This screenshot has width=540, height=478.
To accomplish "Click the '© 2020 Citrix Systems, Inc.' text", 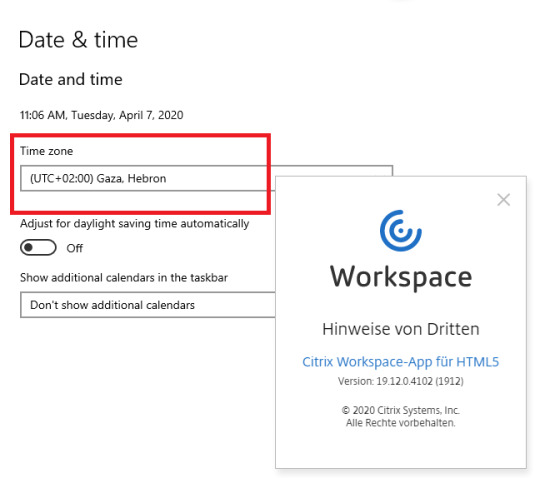I will tap(401, 411).
